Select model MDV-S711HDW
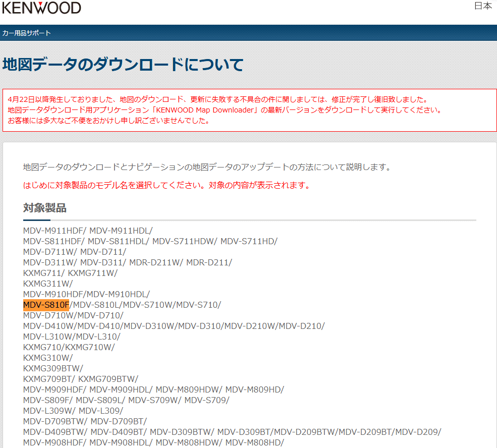Viewport: 497px width, 448px height. click(x=183, y=241)
